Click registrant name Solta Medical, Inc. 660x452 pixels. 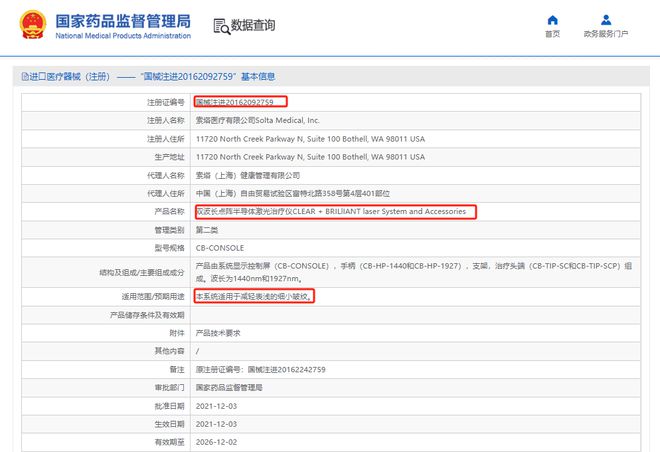(258, 120)
